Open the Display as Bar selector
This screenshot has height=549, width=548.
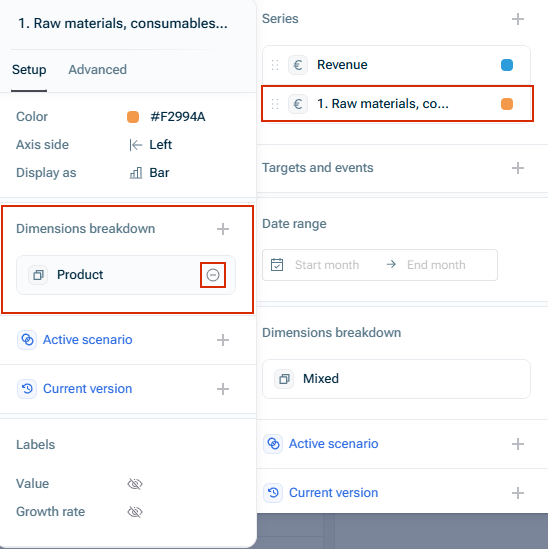(x=150, y=173)
